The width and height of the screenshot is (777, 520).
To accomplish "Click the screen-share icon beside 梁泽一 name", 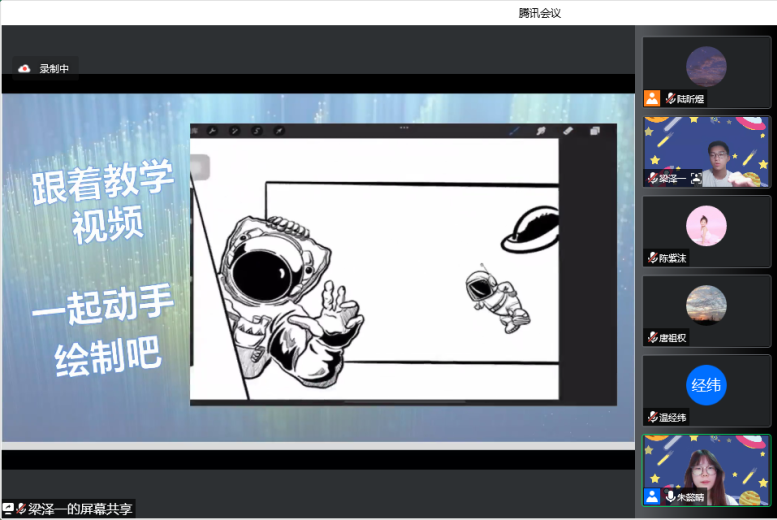I will pos(696,178).
